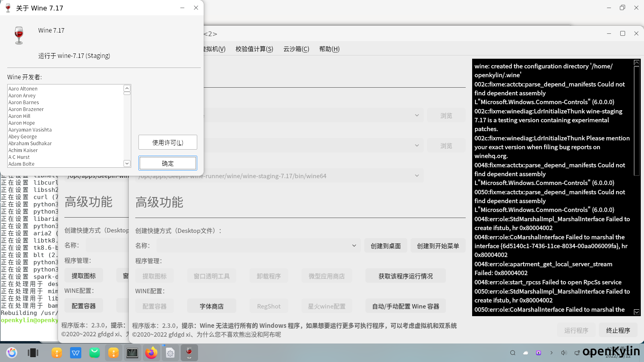Open Firefox from the taskbar

coord(151,353)
